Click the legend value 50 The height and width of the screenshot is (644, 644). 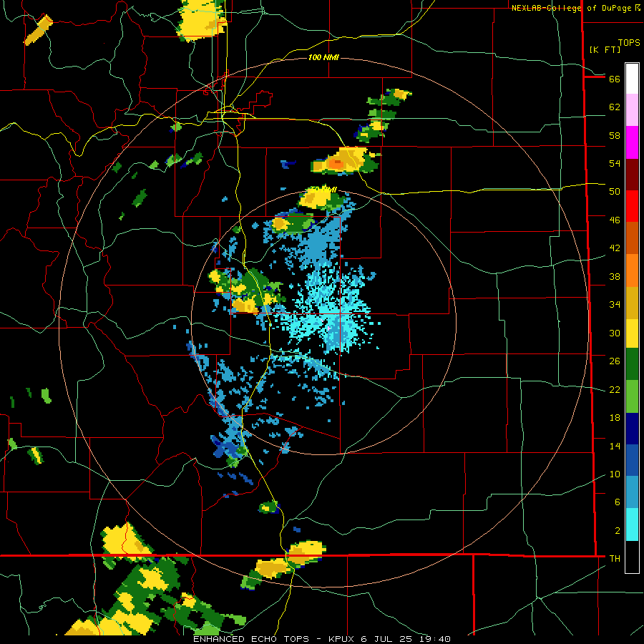coord(615,191)
